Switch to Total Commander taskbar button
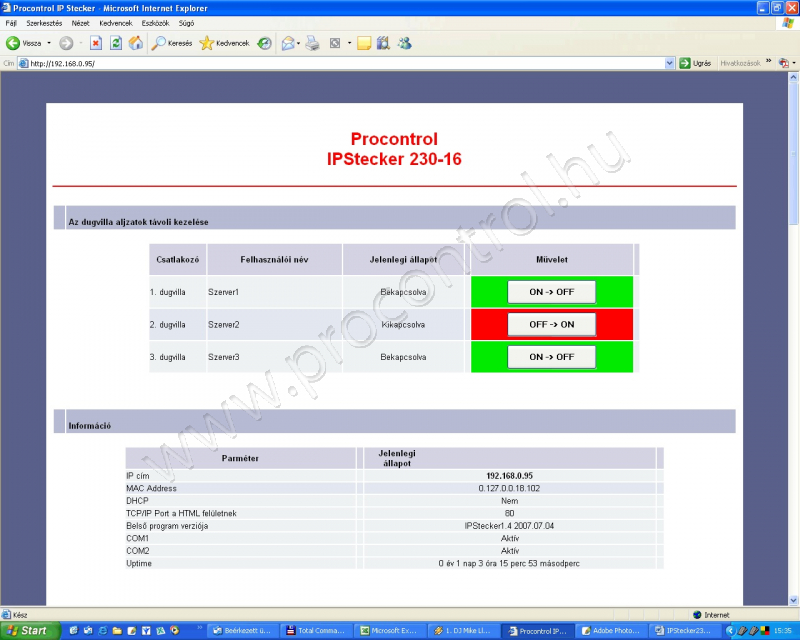 tap(315, 631)
